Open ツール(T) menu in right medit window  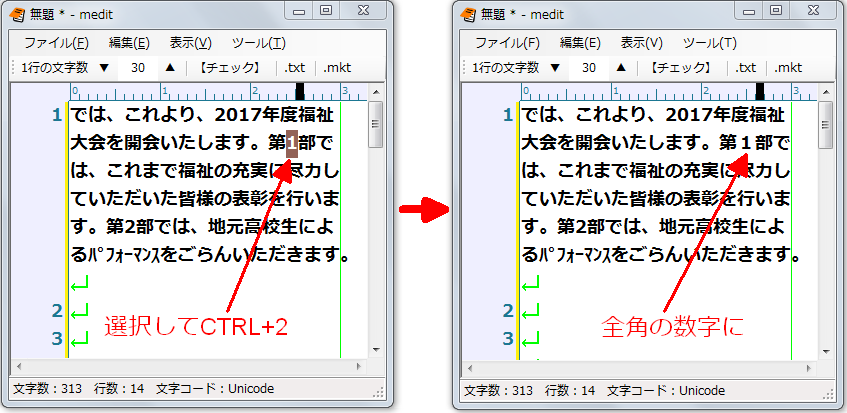710,43
